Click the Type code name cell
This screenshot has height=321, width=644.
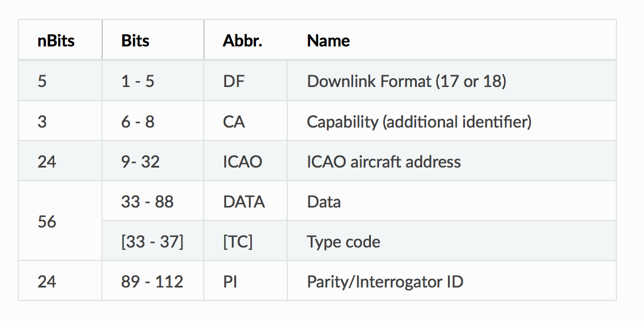point(344,242)
